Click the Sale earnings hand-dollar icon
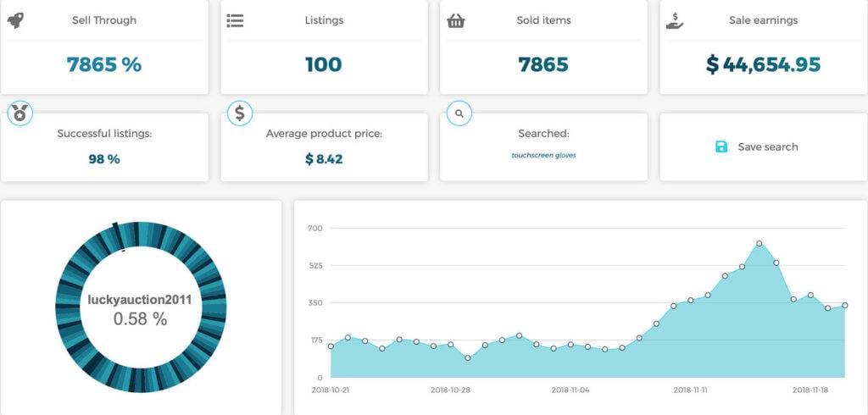 coord(675,20)
